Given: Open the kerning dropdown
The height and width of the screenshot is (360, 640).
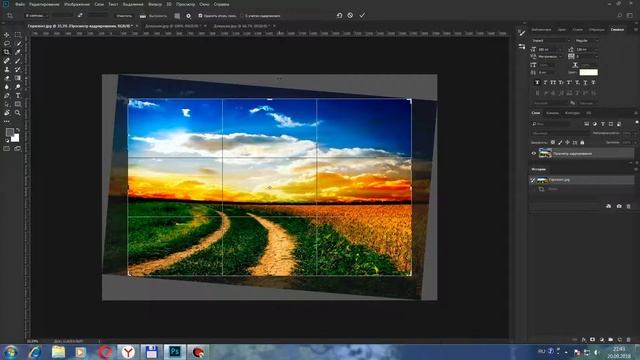Looking at the screenshot, I should [549, 56].
